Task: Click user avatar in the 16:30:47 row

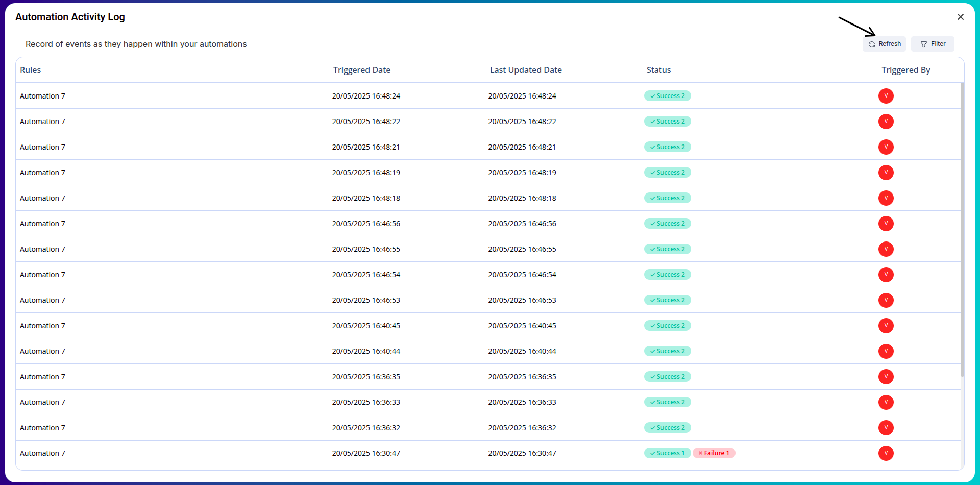Action: [886, 453]
